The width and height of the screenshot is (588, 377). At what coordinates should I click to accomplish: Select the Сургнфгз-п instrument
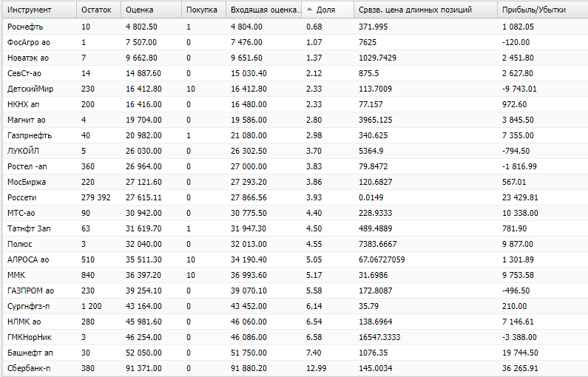[29, 307]
